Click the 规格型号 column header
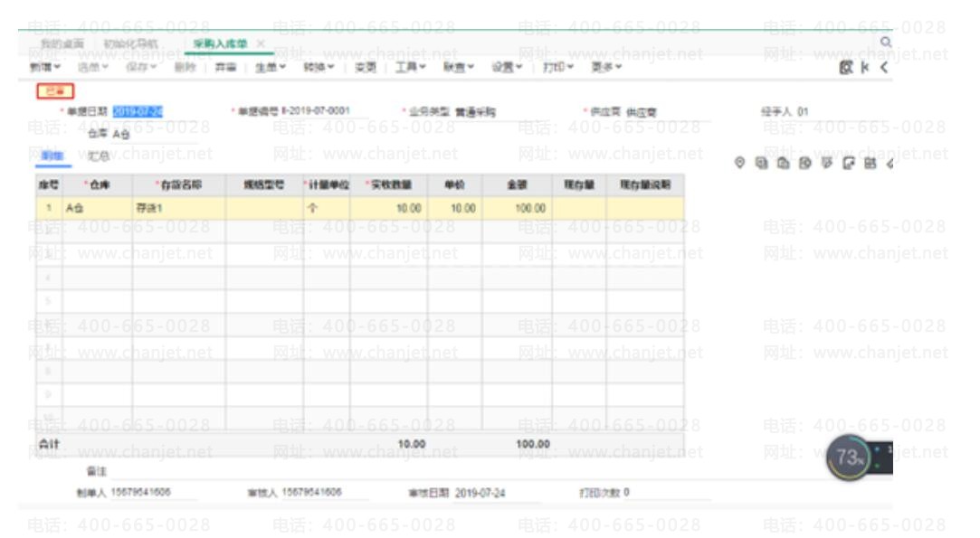This screenshot has width=980, height=538. pos(264,185)
